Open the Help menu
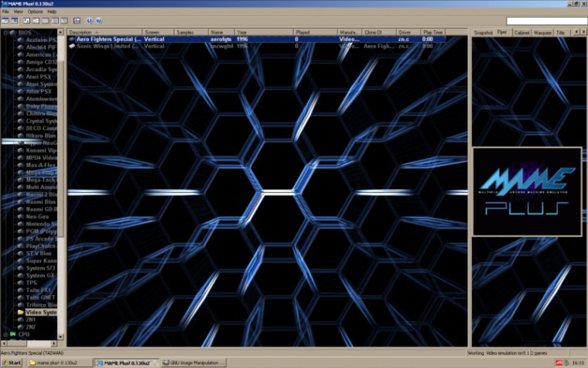 pyautogui.click(x=52, y=12)
